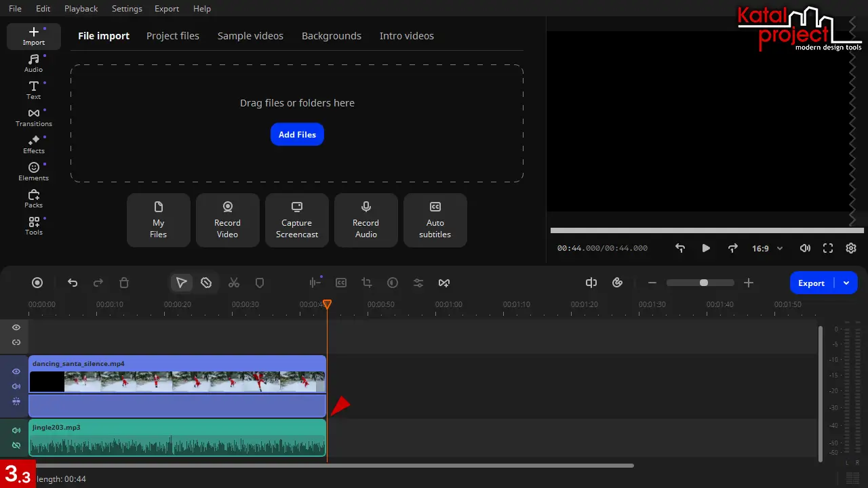Click the Auto subtitles tile
The width and height of the screenshot is (868, 488).
pos(435,220)
